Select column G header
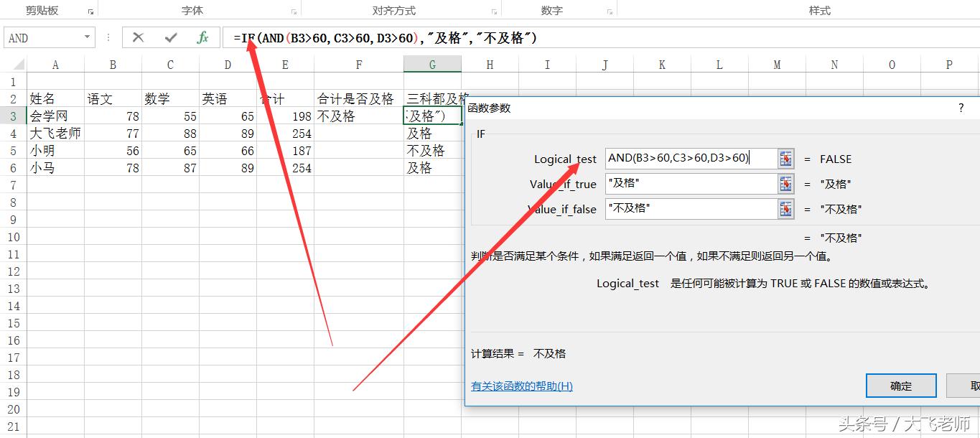980x438 pixels. click(x=432, y=65)
